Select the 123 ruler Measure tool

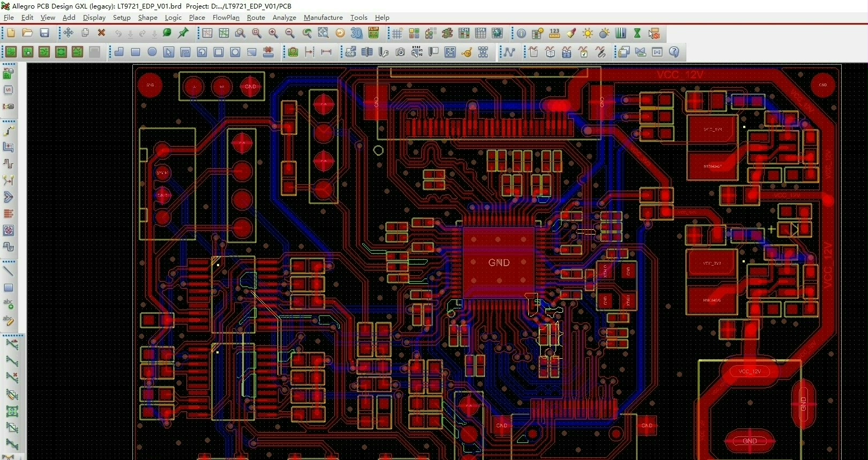[x=555, y=33]
